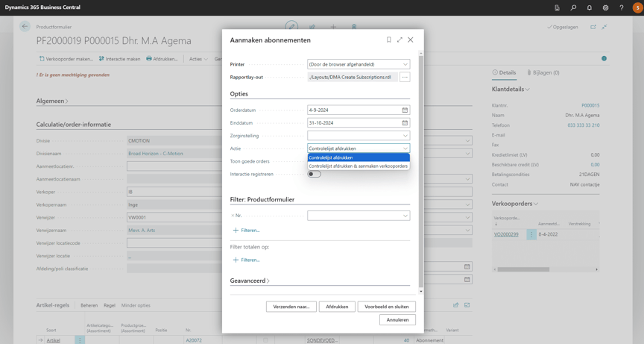The height and width of the screenshot is (344, 644).
Task: Remove the Nr. filter with X
Action: (233, 216)
